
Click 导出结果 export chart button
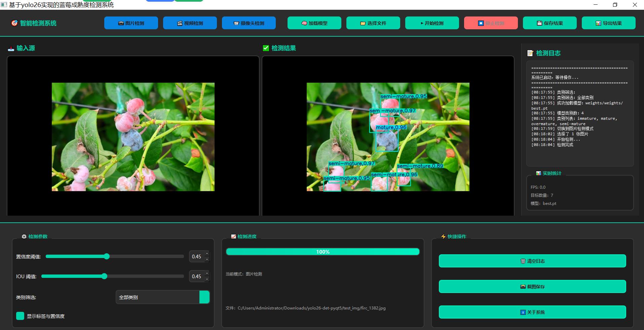coord(608,23)
